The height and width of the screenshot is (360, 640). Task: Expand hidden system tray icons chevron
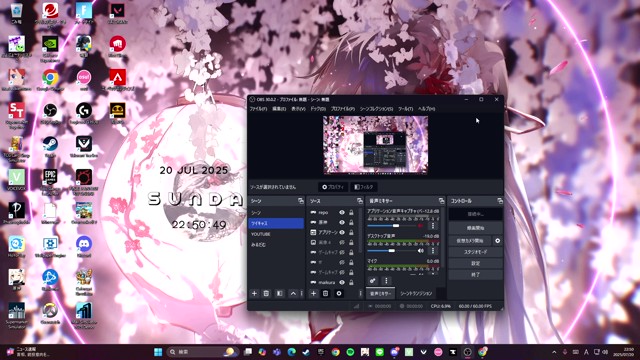click(554, 352)
